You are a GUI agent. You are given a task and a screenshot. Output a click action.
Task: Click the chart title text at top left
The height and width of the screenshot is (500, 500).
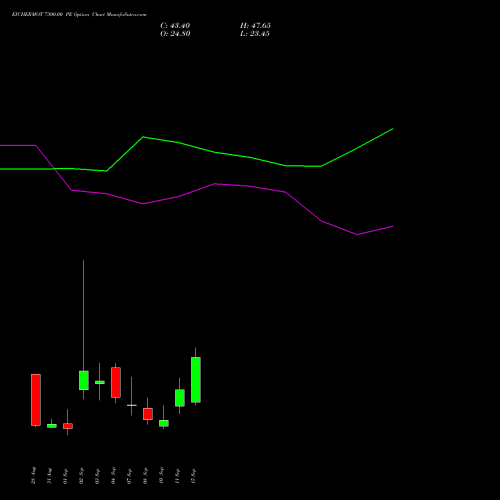pyautogui.click(x=79, y=15)
